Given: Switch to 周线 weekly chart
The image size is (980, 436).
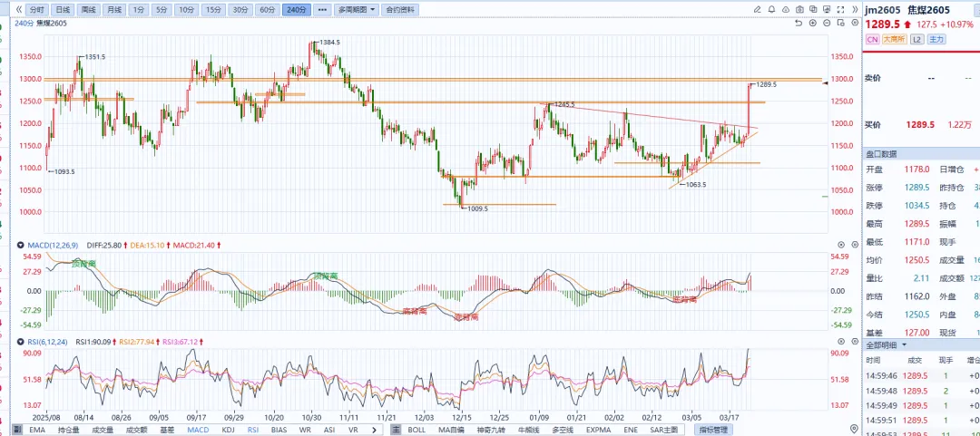Looking at the screenshot, I should pyautogui.click(x=87, y=9).
